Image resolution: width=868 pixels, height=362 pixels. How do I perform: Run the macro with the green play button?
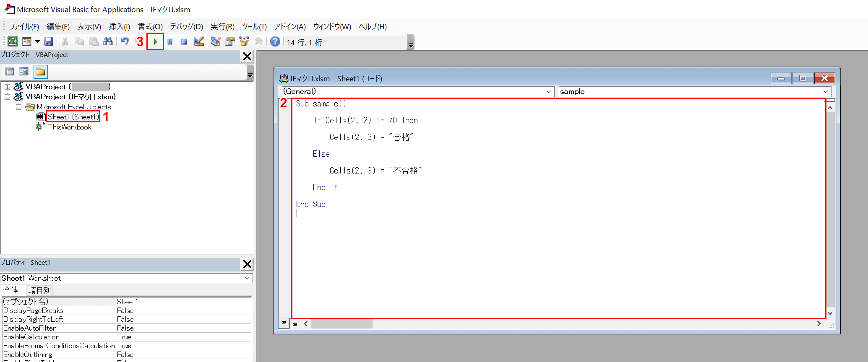click(155, 42)
